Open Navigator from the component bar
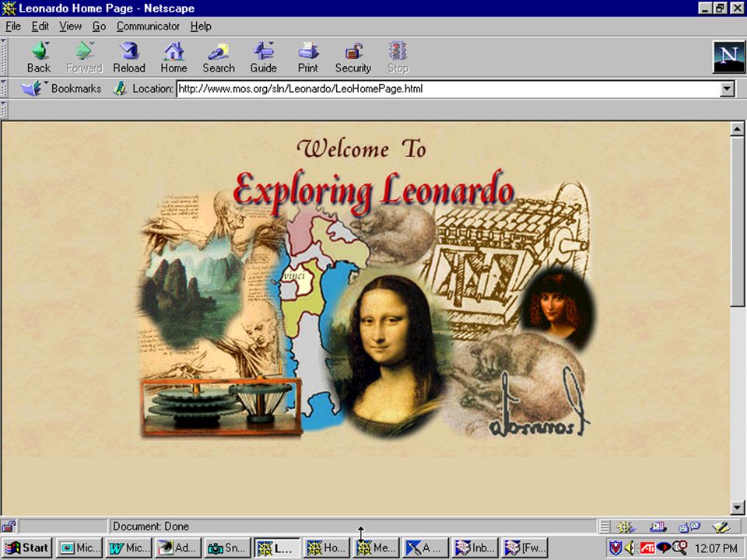Viewport: 747px width, 560px height. click(x=625, y=527)
